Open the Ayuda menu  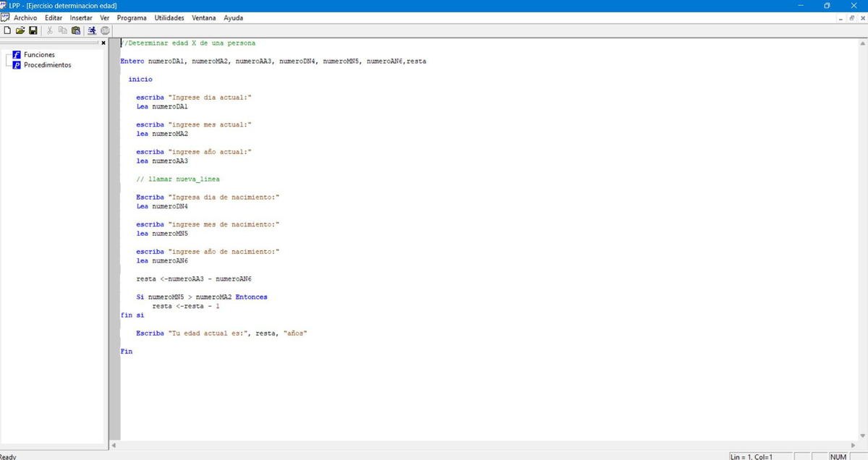[233, 17]
